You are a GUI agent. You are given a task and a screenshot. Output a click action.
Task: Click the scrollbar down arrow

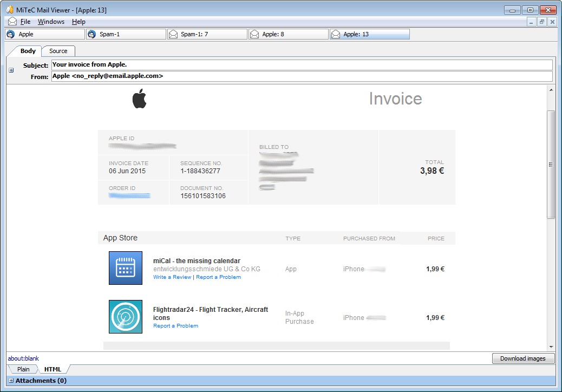[551, 347]
